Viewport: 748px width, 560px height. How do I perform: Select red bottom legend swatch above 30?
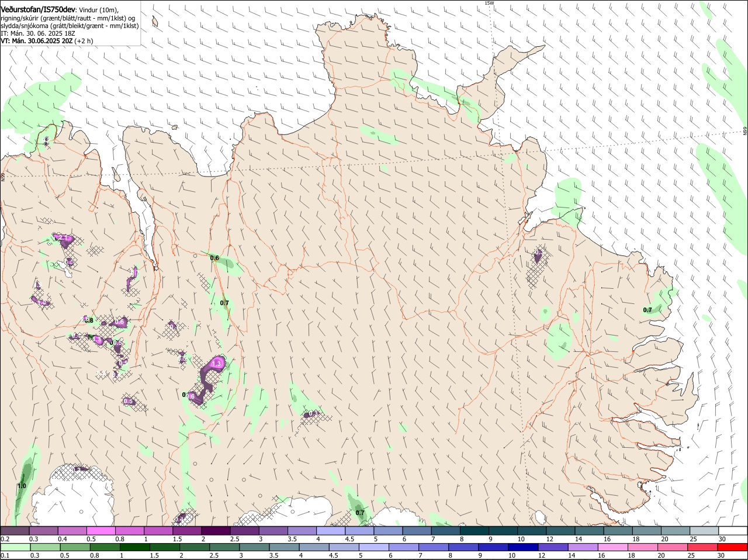733,547
